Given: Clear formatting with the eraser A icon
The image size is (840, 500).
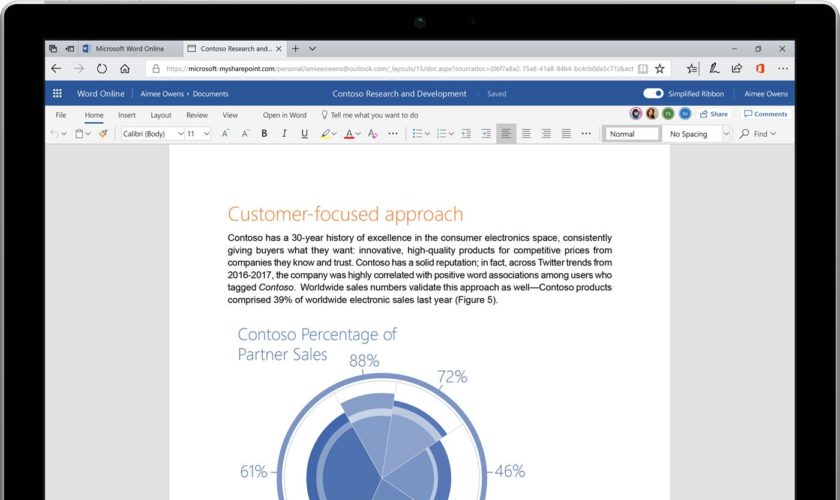Looking at the screenshot, I should 372,134.
